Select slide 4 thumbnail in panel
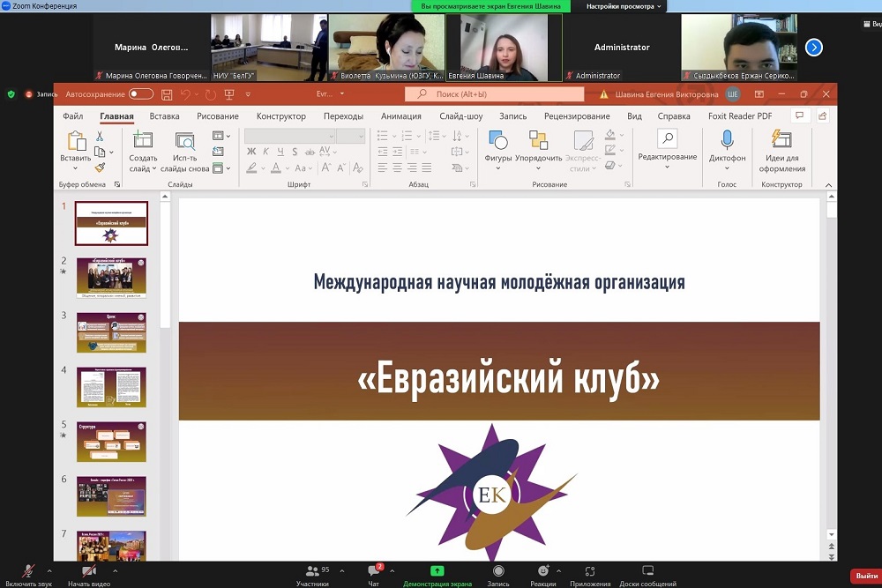 pyautogui.click(x=111, y=386)
